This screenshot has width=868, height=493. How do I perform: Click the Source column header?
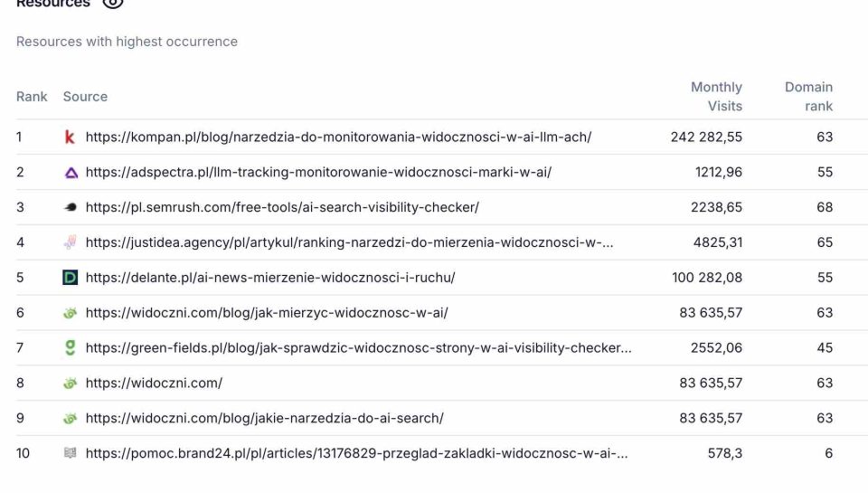click(85, 97)
